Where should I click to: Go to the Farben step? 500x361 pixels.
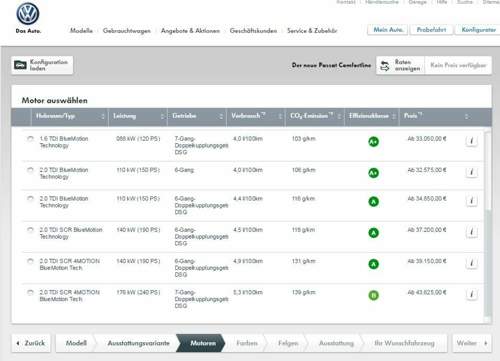coord(247,343)
